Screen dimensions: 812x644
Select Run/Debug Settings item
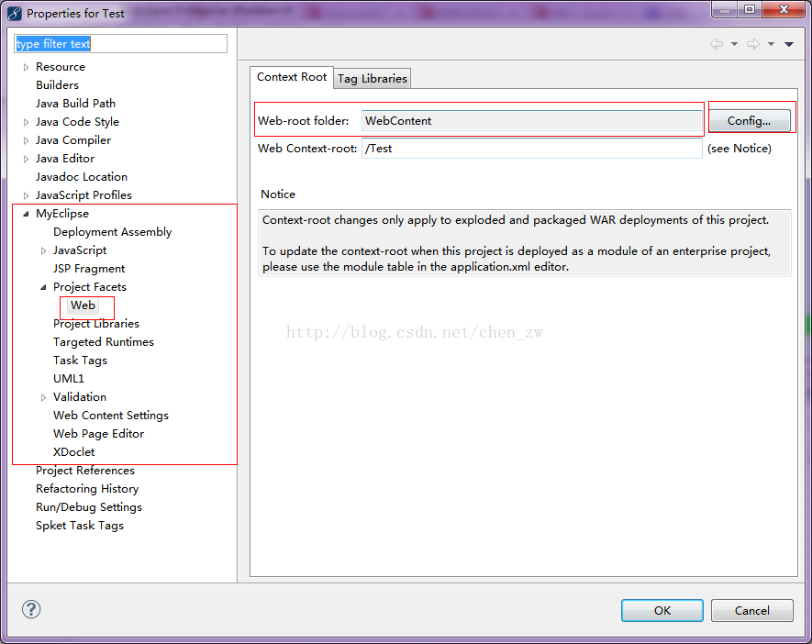point(89,507)
